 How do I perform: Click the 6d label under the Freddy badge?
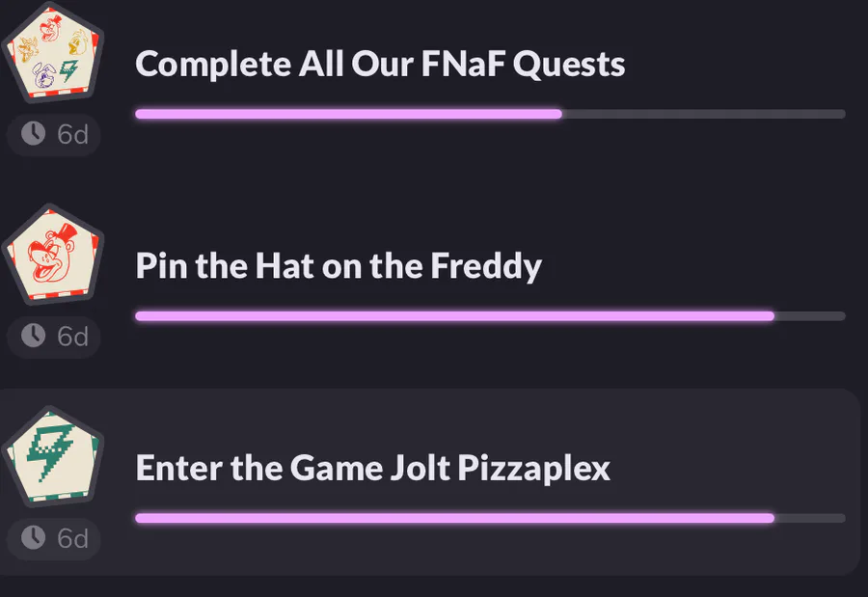pos(72,337)
